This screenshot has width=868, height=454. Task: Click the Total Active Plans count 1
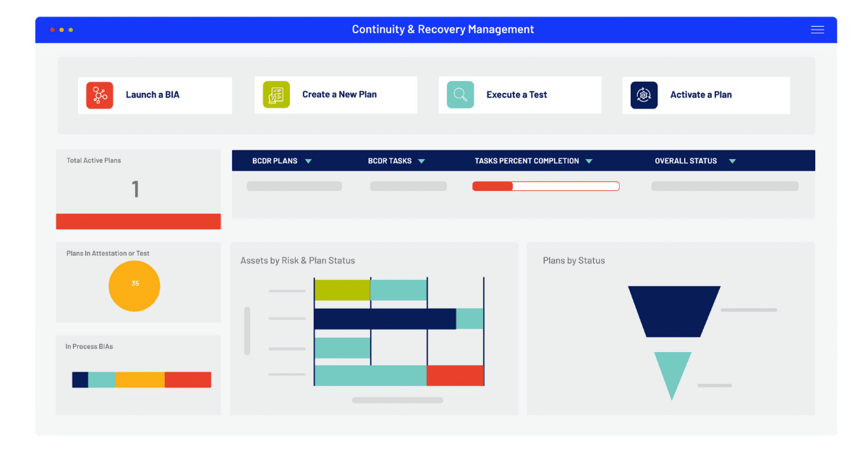135,189
